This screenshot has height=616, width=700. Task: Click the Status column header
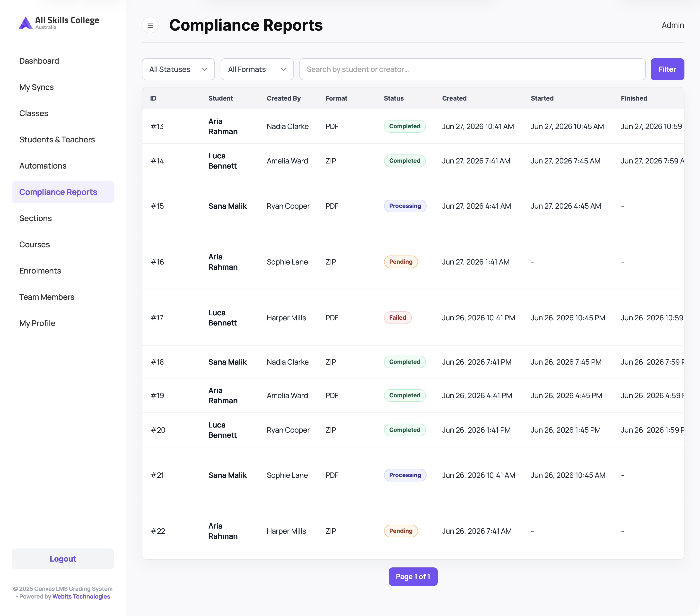(x=394, y=99)
